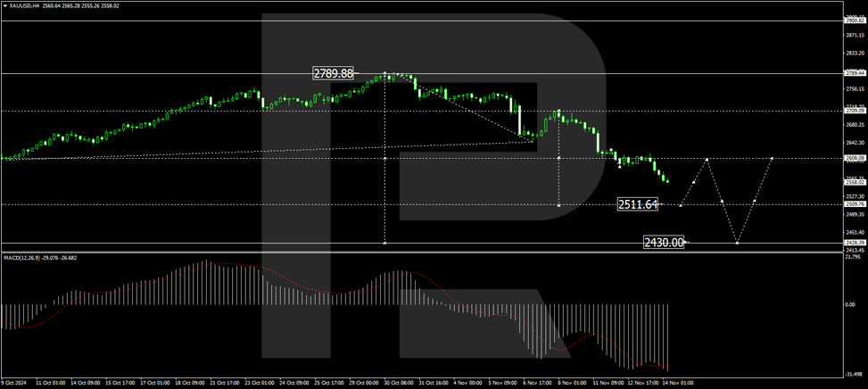
Task: Click the 2430.00 price label
Action: [663, 242]
